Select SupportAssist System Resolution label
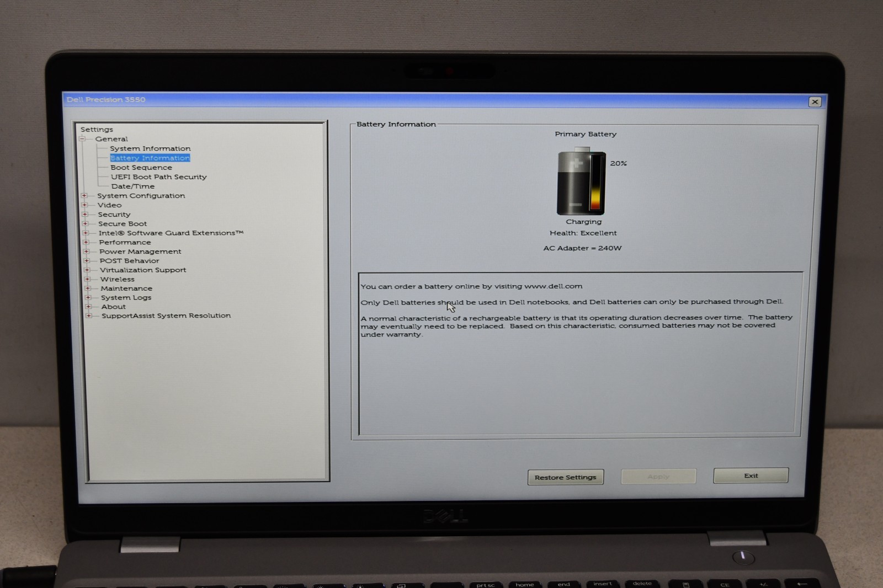Image resolution: width=883 pixels, height=588 pixels. tap(166, 316)
